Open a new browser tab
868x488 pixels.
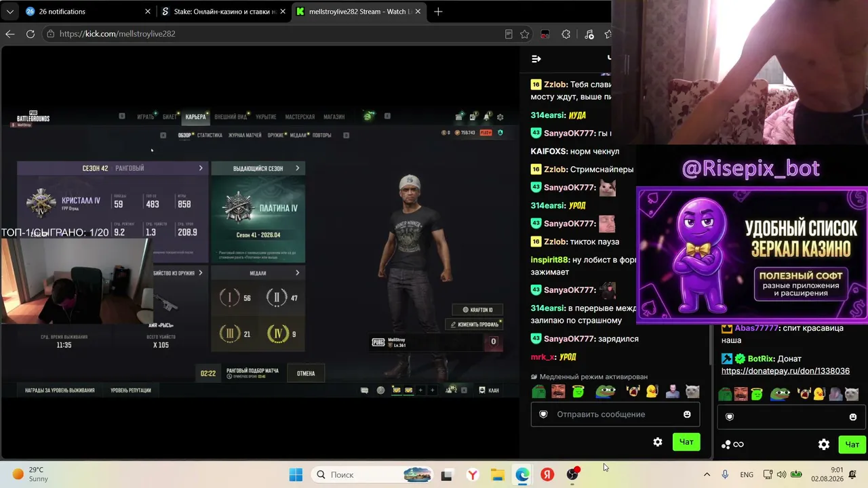[x=438, y=12]
